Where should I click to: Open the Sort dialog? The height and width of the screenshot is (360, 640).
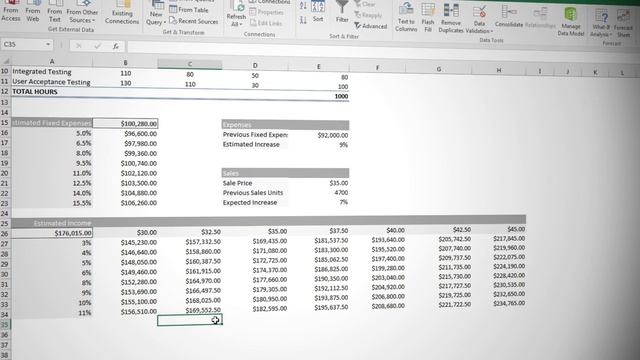click(x=318, y=12)
